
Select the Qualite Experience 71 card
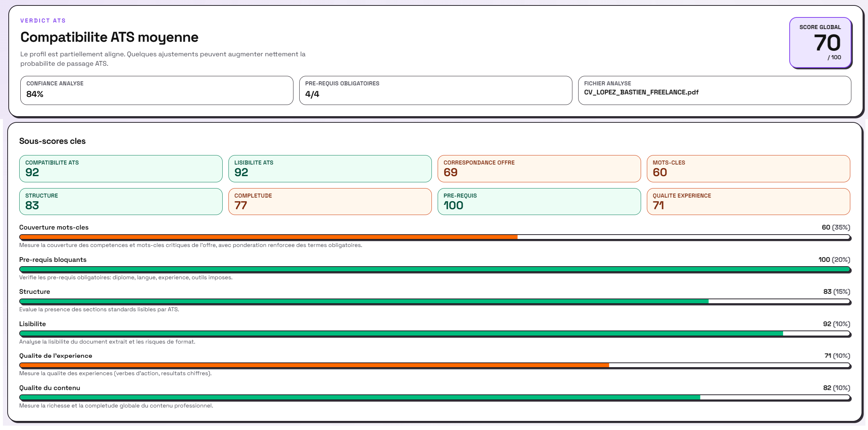click(749, 202)
